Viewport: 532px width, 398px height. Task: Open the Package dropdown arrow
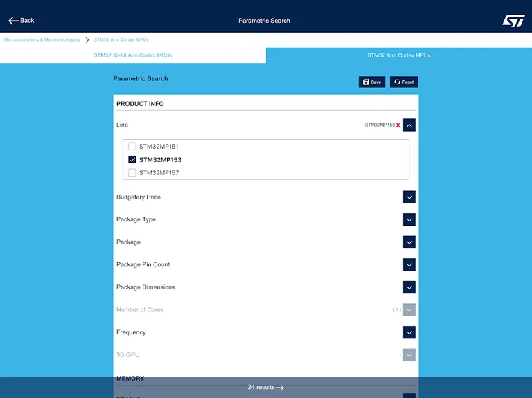(x=409, y=242)
